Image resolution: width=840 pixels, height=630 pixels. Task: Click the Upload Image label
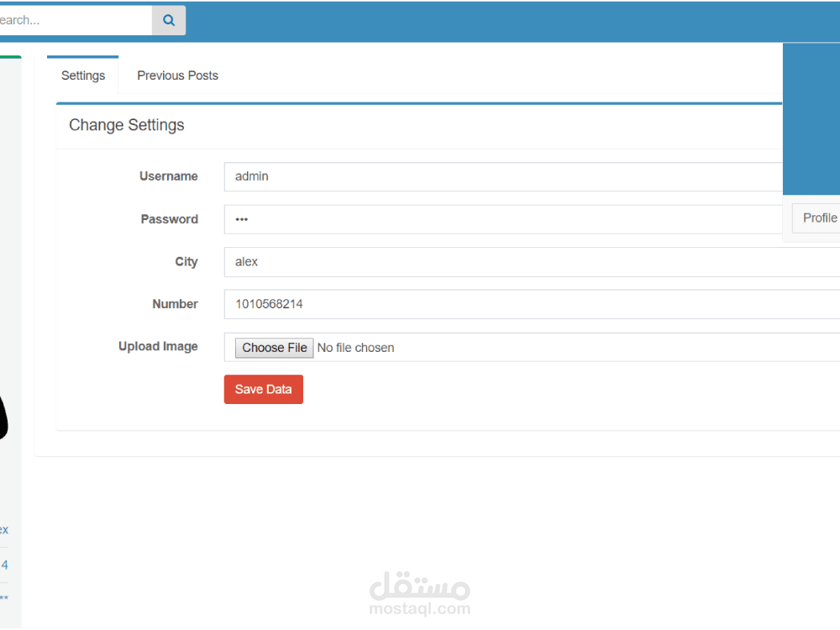click(x=158, y=347)
